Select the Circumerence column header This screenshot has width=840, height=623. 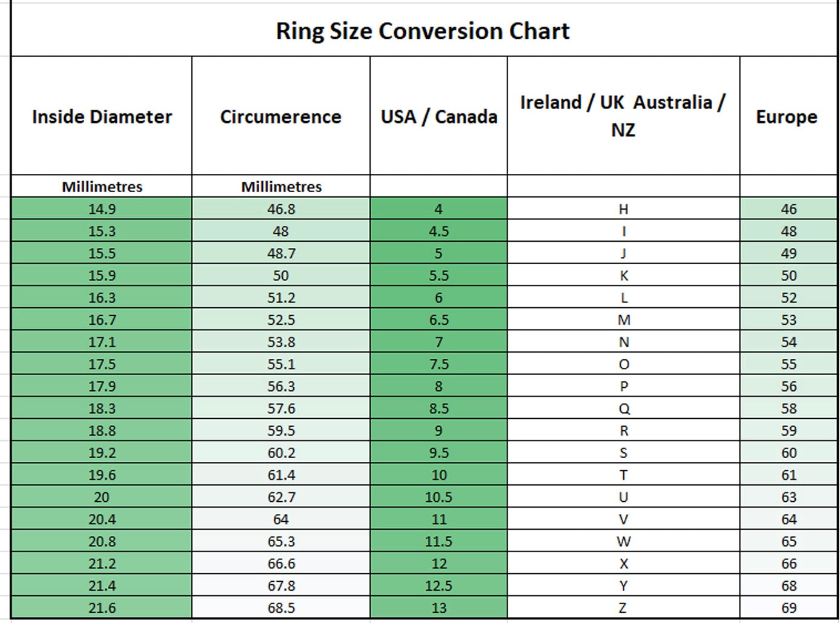click(x=280, y=116)
